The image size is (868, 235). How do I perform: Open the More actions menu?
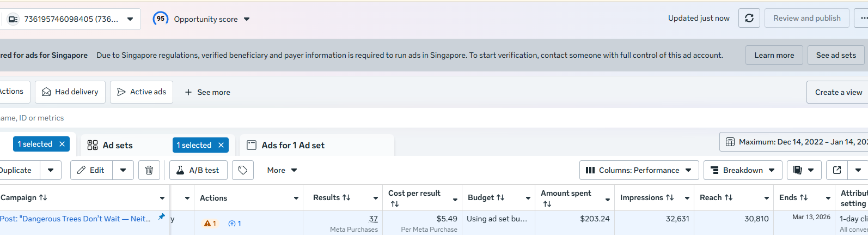point(282,170)
